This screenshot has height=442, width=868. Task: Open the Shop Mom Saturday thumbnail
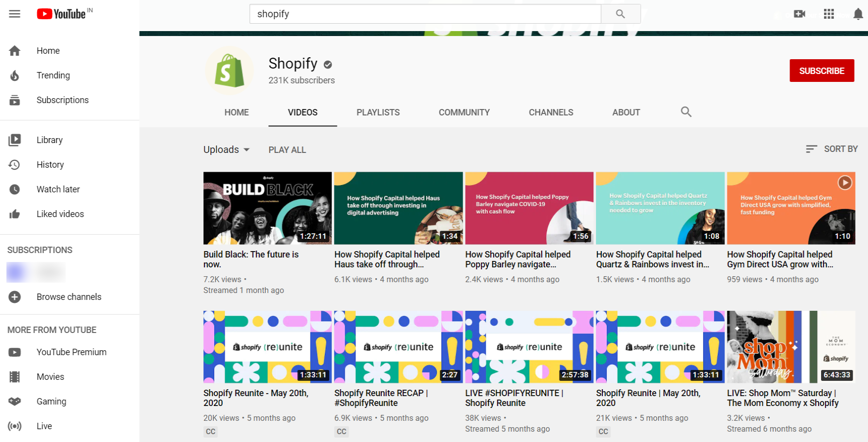click(791, 347)
